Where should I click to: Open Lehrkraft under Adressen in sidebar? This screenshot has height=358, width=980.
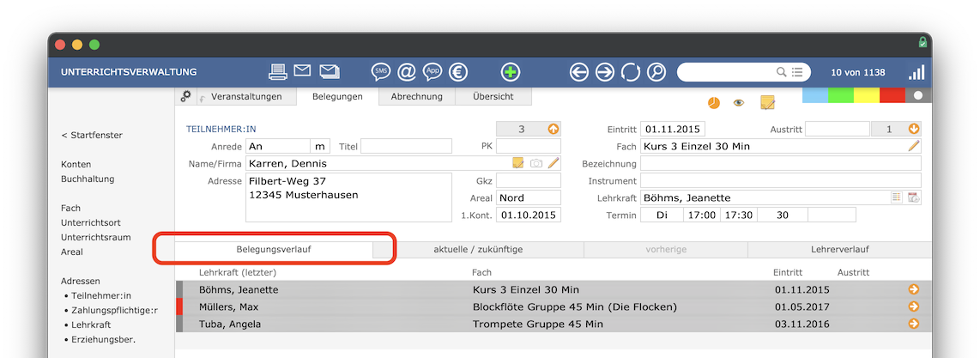[x=91, y=325]
